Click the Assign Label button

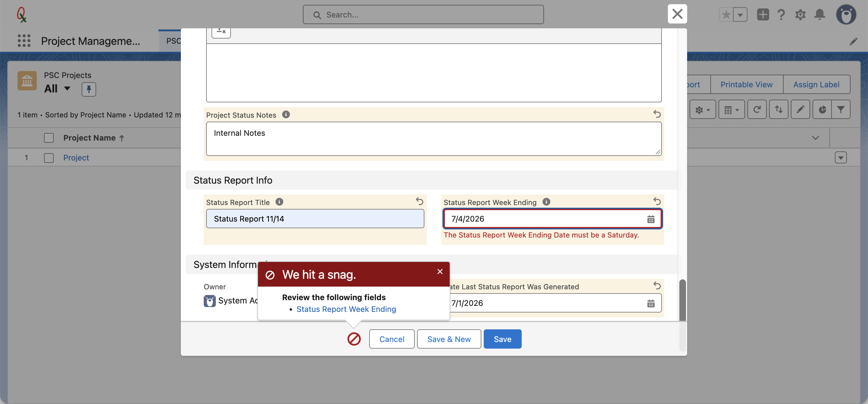(816, 84)
